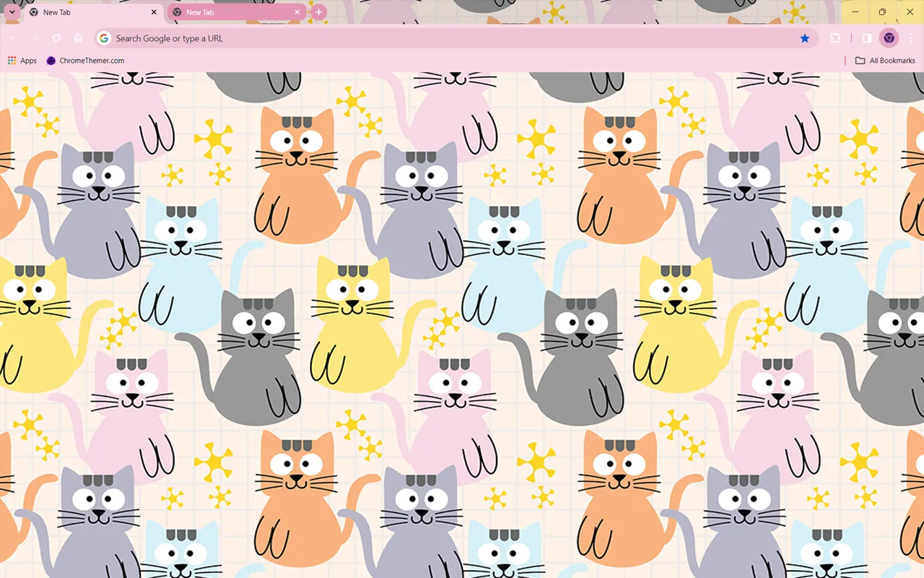Open the ChromeThemer.com bookmark
Screen dimensions: 924x578
click(85, 61)
